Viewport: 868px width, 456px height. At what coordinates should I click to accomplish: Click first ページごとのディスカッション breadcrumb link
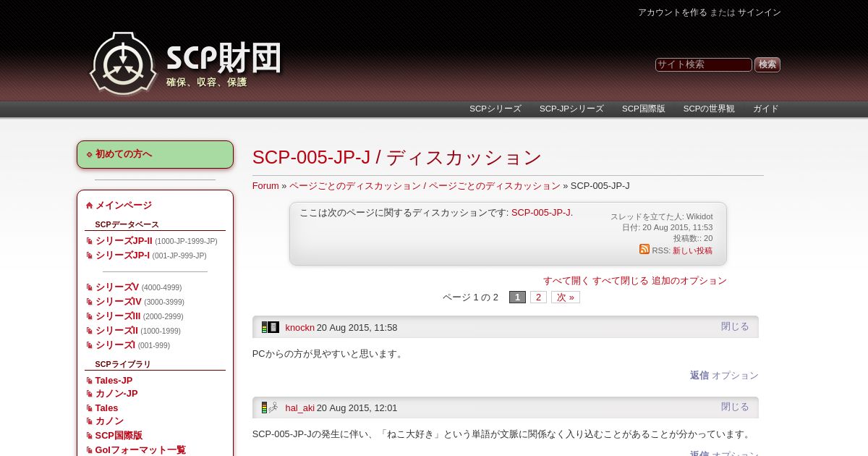pyautogui.click(x=354, y=186)
